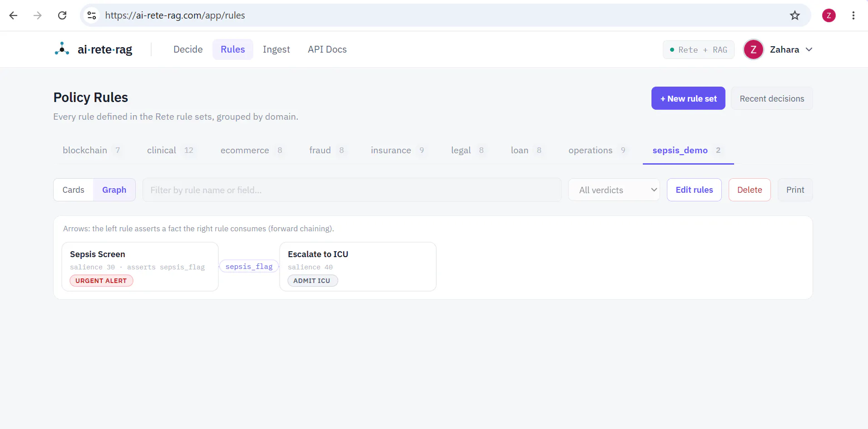The image size is (868, 429).
Task: Click the Policy Rules heading
Action: click(x=91, y=97)
